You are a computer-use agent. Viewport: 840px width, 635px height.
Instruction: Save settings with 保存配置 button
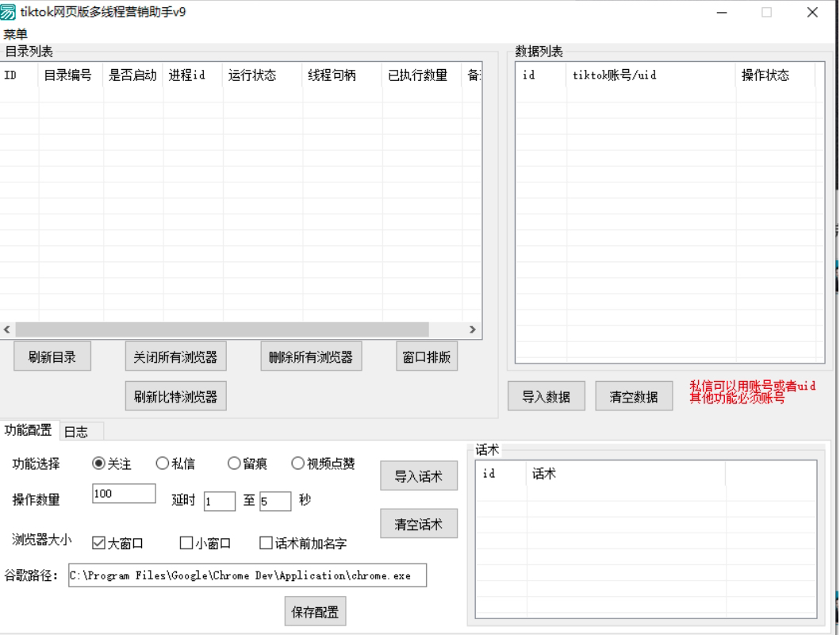click(315, 612)
